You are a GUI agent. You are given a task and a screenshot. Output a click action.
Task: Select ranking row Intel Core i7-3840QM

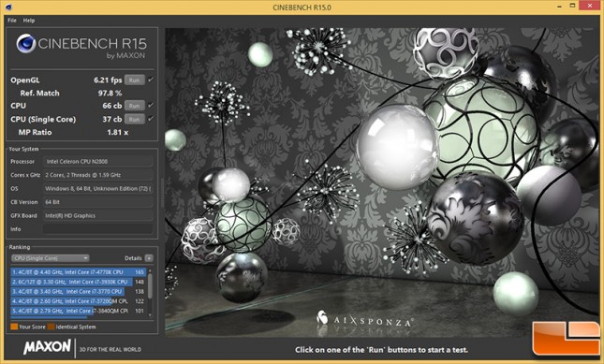click(79, 311)
